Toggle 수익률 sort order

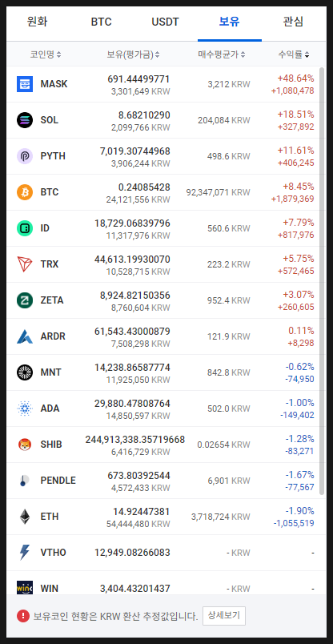294,54
